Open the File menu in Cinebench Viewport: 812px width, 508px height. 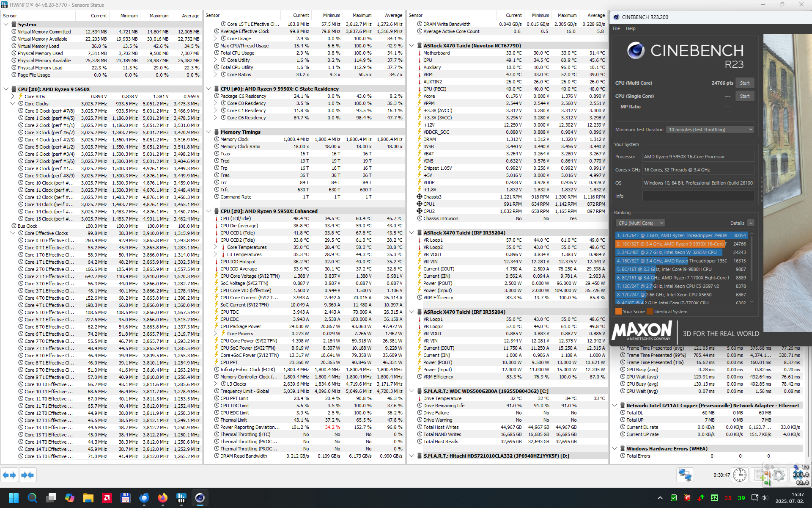coord(616,28)
